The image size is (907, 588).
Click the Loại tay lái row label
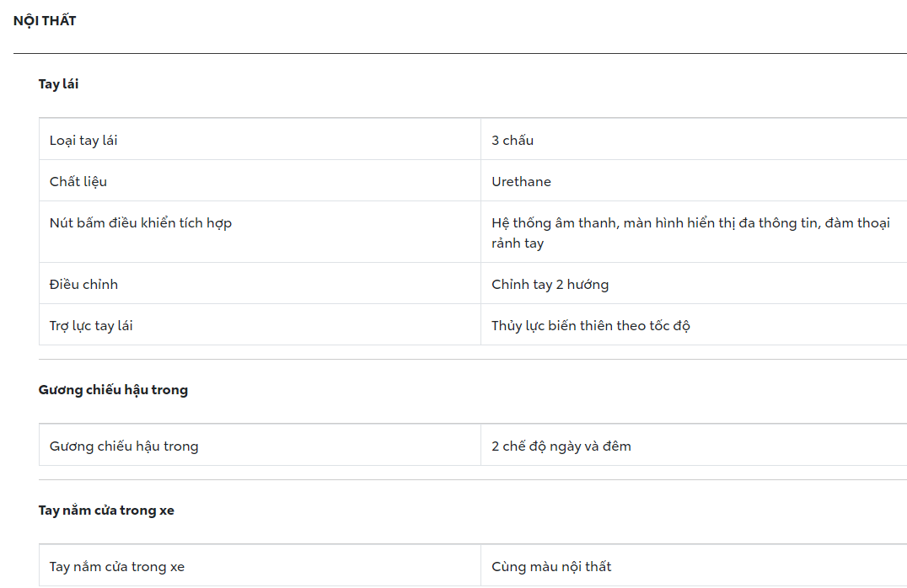click(x=83, y=141)
